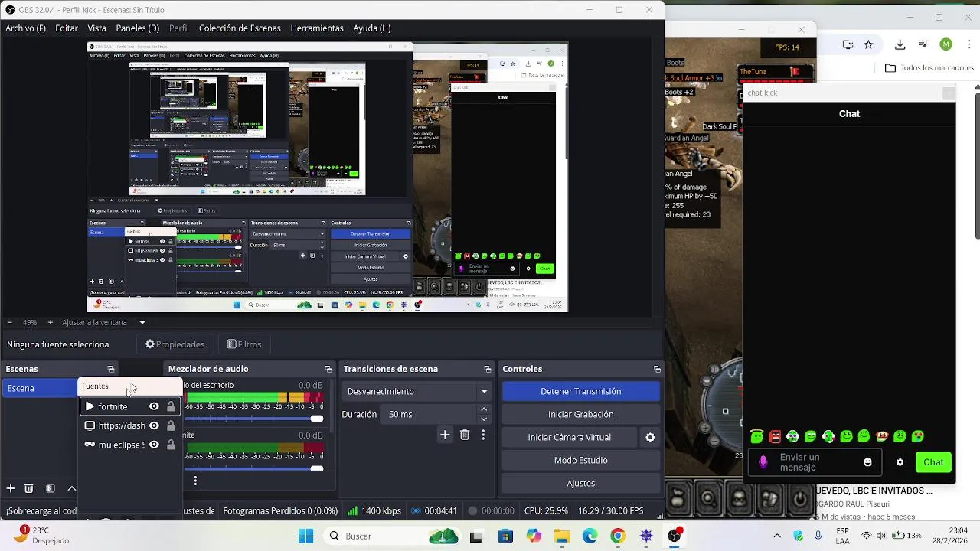Open the emoji picker in the chat message box
The height and width of the screenshot is (551, 980).
point(867,462)
